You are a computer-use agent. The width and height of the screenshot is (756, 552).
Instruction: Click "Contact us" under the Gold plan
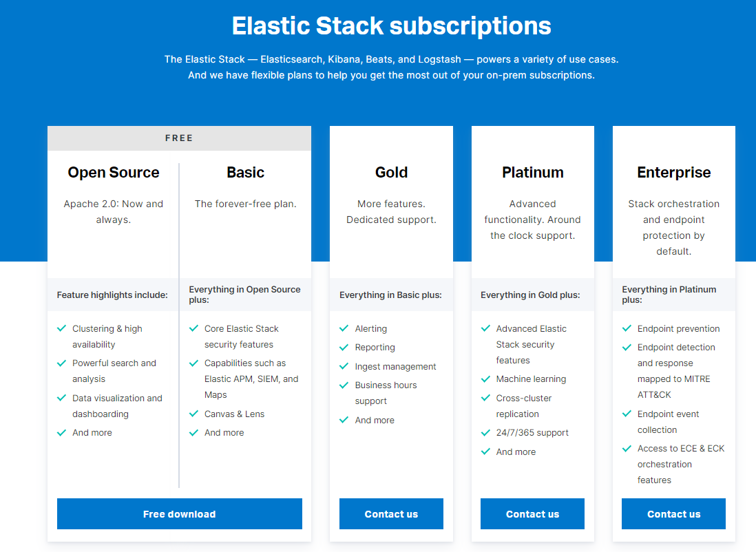pos(391,513)
